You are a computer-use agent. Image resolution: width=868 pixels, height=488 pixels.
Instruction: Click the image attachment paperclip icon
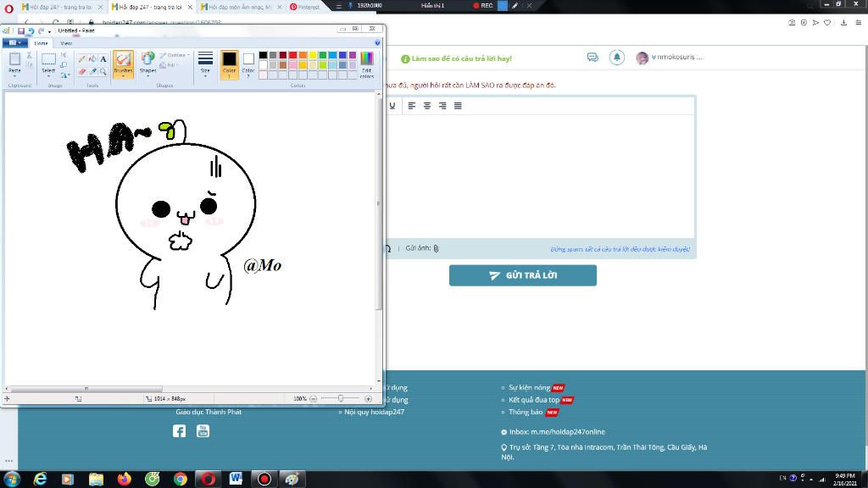437,248
